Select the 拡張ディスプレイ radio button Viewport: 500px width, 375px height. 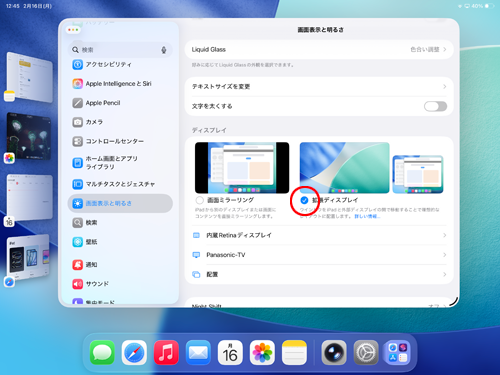tap(304, 200)
